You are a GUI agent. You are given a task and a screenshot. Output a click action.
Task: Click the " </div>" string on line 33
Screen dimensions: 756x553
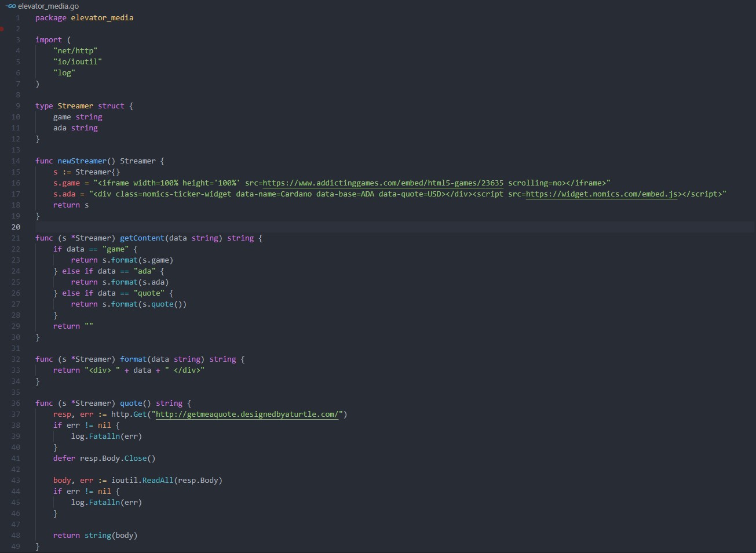185,370
